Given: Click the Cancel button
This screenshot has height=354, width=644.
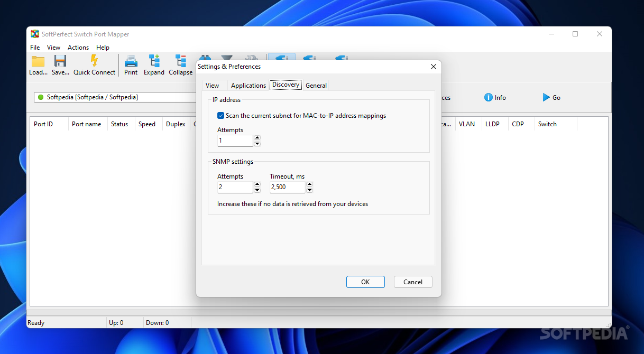Looking at the screenshot, I should point(413,282).
